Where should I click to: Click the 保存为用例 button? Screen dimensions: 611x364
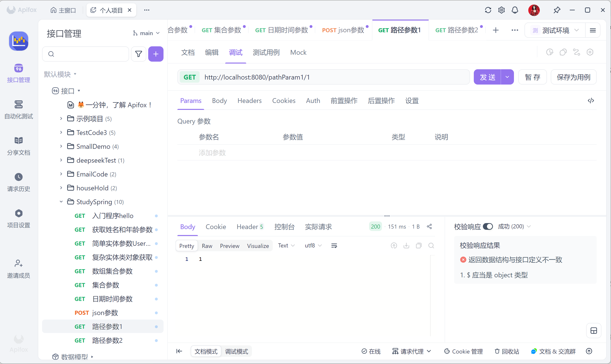pos(573,77)
